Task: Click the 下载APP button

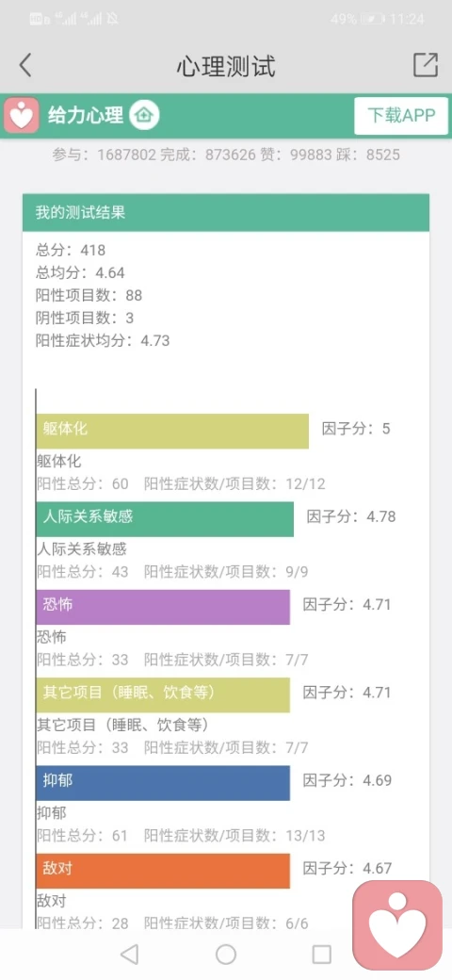Action: [401, 116]
